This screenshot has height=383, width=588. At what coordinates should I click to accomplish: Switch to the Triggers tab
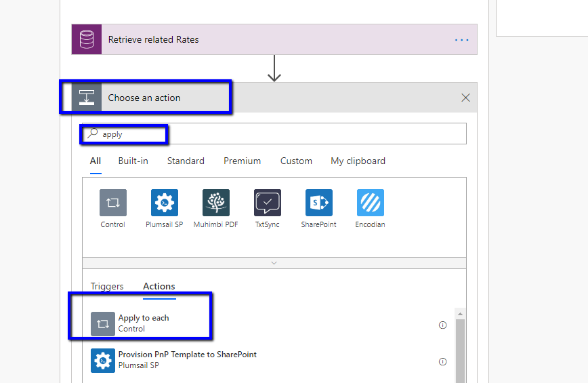pyautogui.click(x=107, y=286)
